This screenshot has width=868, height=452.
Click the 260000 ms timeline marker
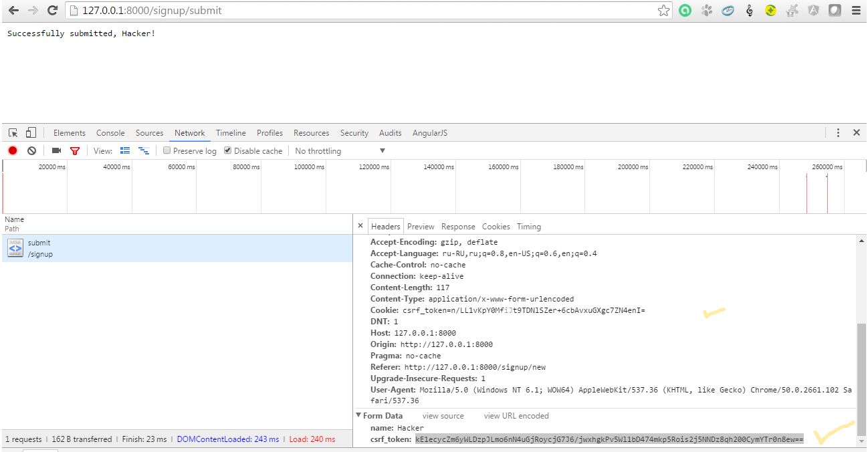coord(827,166)
